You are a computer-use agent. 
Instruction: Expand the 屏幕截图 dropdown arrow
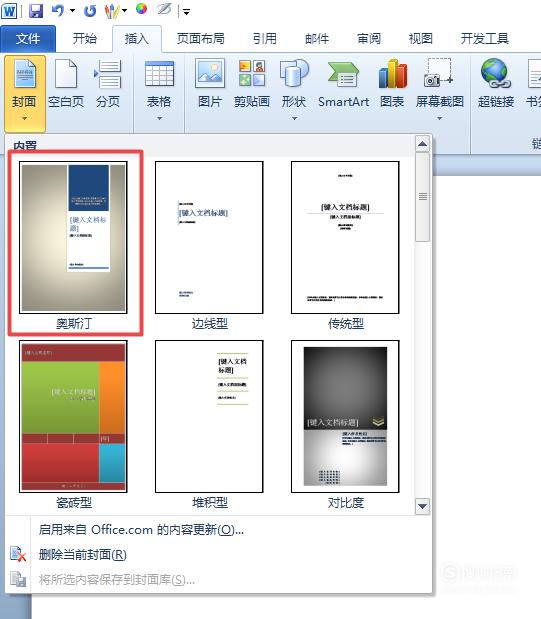(x=440, y=118)
